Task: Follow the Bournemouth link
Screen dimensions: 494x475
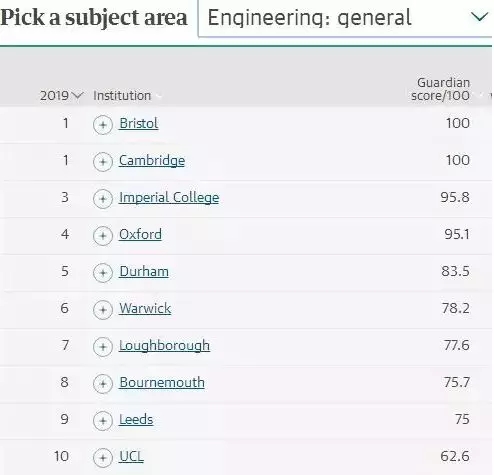Action: [x=162, y=382]
